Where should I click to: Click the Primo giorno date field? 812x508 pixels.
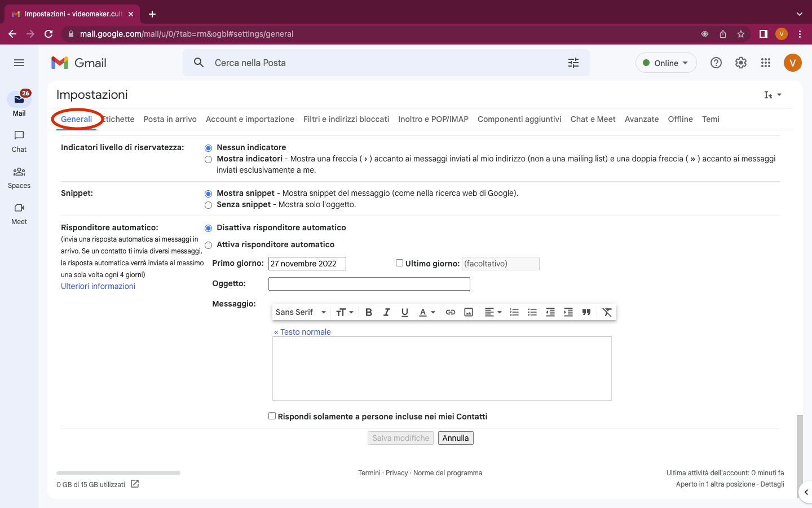click(307, 263)
